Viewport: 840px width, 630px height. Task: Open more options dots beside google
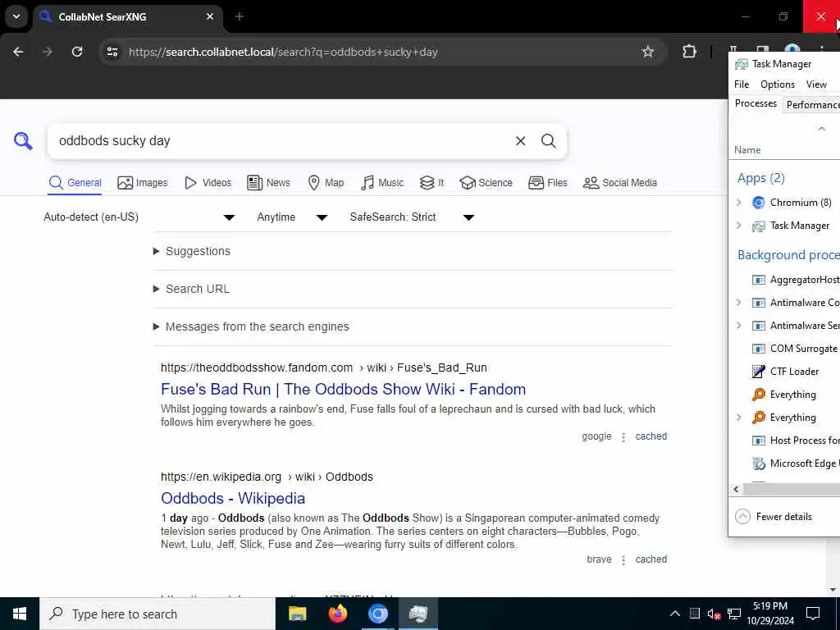[x=623, y=437]
